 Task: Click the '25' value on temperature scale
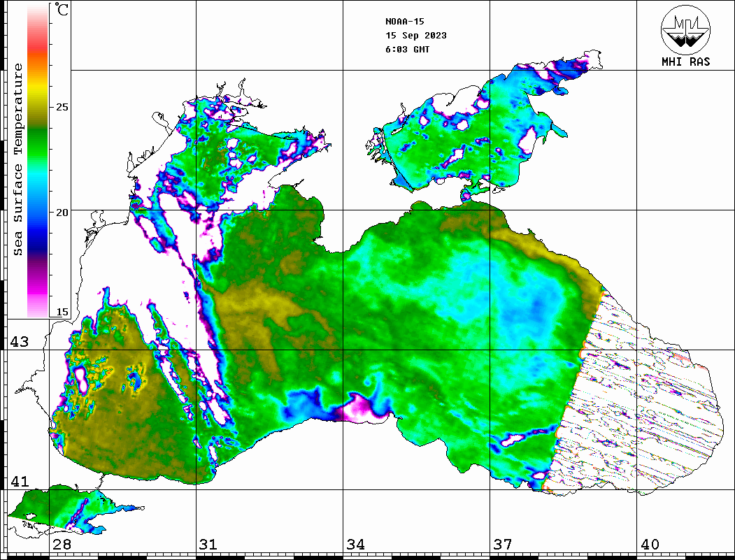[x=62, y=107]
